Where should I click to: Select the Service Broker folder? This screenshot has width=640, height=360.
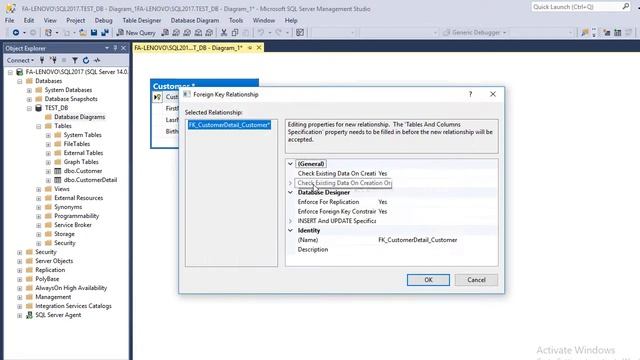73,225
